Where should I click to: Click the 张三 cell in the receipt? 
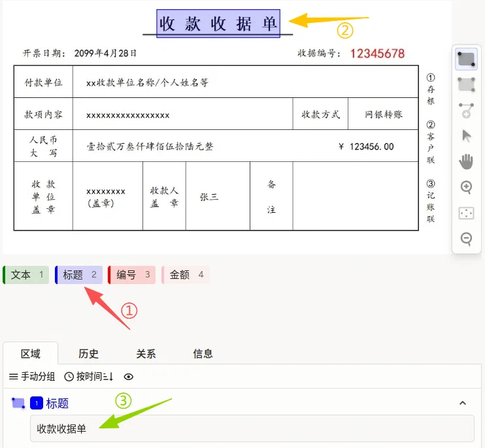(x=218, y=197)
